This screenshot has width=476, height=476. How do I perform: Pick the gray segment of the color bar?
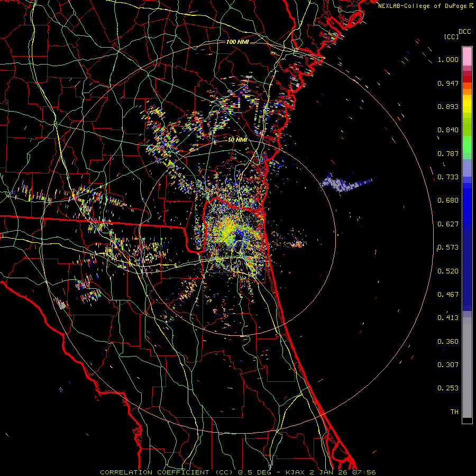[x=467, y=368]
